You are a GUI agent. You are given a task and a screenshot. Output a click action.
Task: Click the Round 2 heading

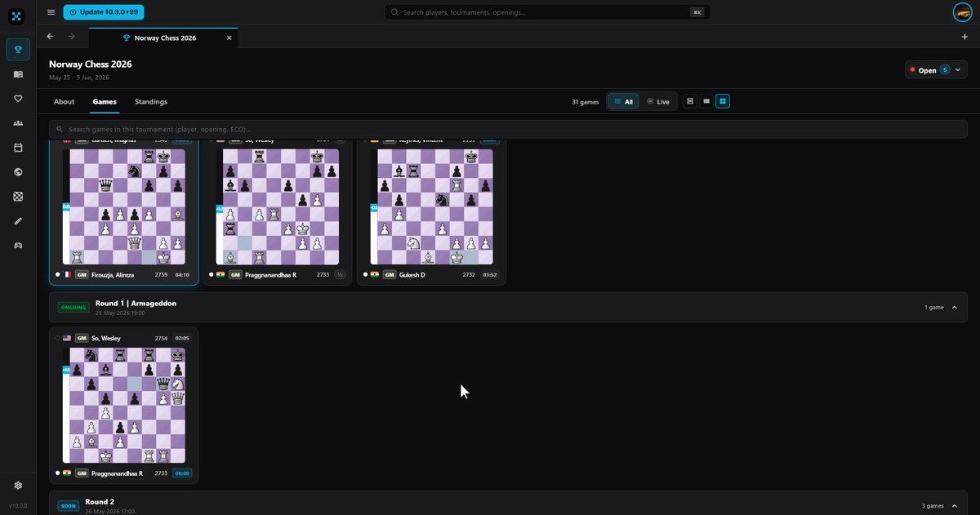point(100,502)
